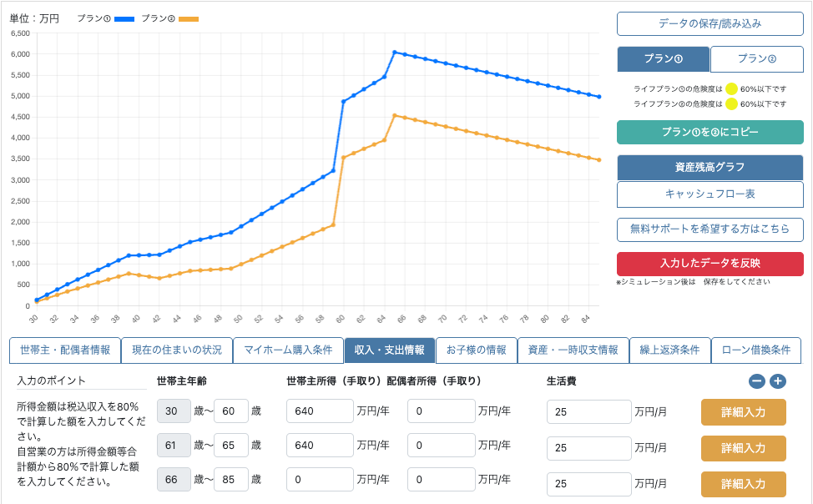Switch to the マイホーム購入条件 tab
The width and height of the screenshot is (813, 504).
289,350
